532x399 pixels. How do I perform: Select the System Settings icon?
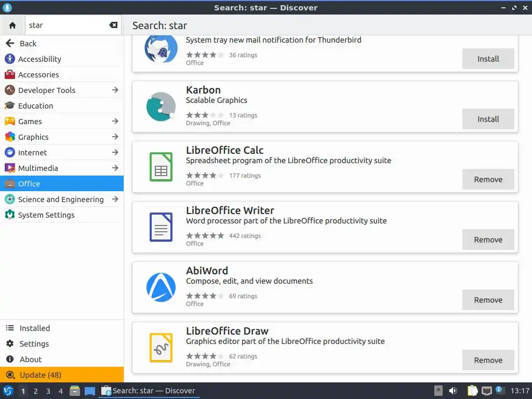pyautogui.click(x=10, y=215)
